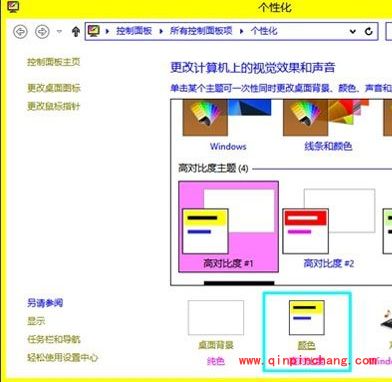This screenshot has width=392, height=382.
Task: Open 桌面背景 settings icon
Action: (x=216, y=318)
